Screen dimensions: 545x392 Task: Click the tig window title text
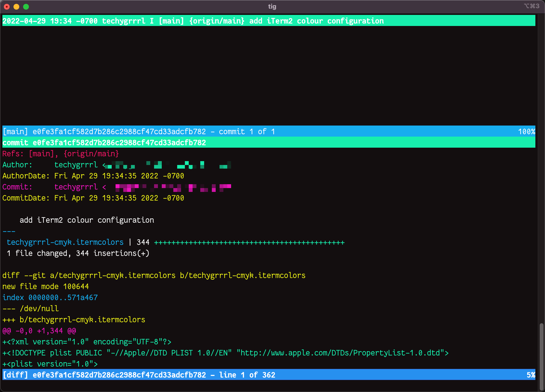(272, 6)
